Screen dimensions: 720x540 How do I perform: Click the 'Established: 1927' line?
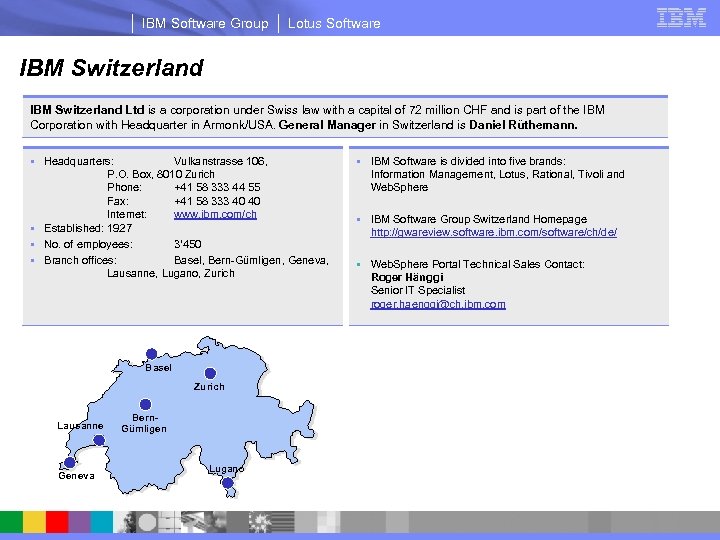click(88, 228)
